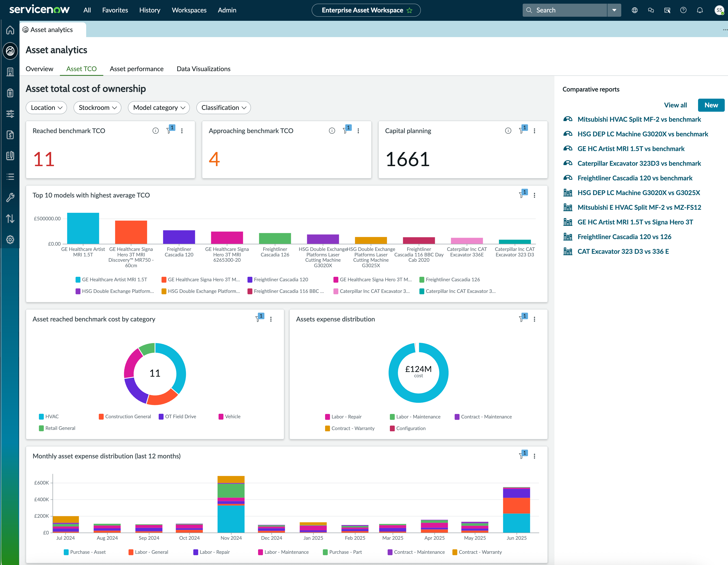
Task: Open the Home icon in left sidebar
Action: (10, 30)
